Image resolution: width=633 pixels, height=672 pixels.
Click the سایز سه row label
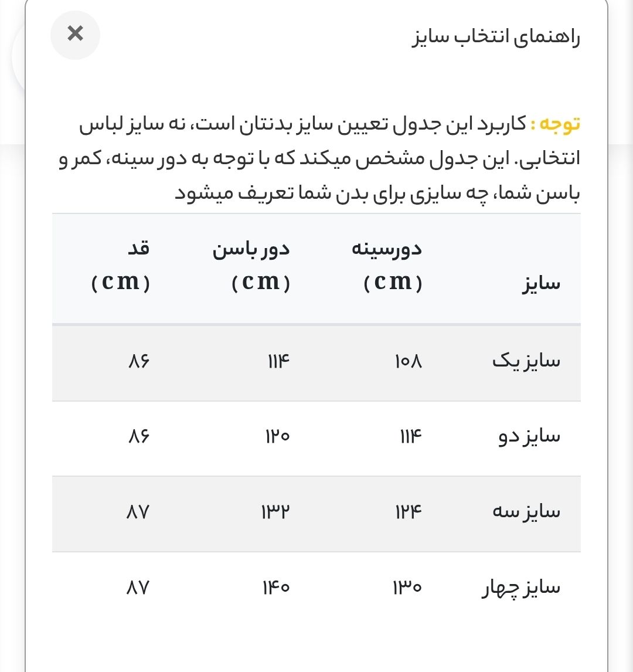[x=526, y=512]
